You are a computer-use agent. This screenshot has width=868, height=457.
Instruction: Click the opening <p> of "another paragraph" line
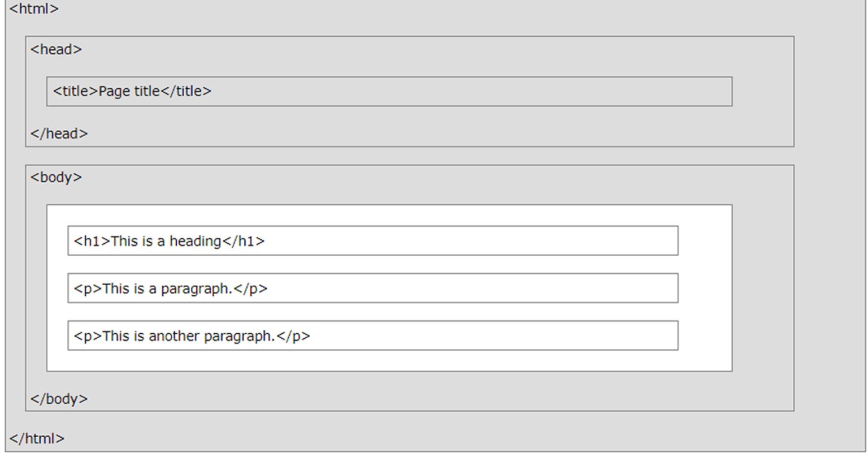[88, 337]
